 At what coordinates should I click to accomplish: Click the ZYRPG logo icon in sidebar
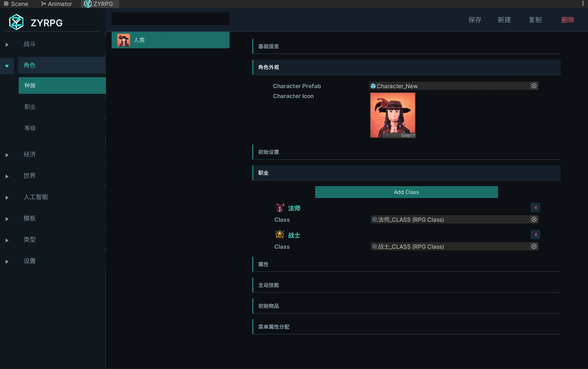point(16,22)
